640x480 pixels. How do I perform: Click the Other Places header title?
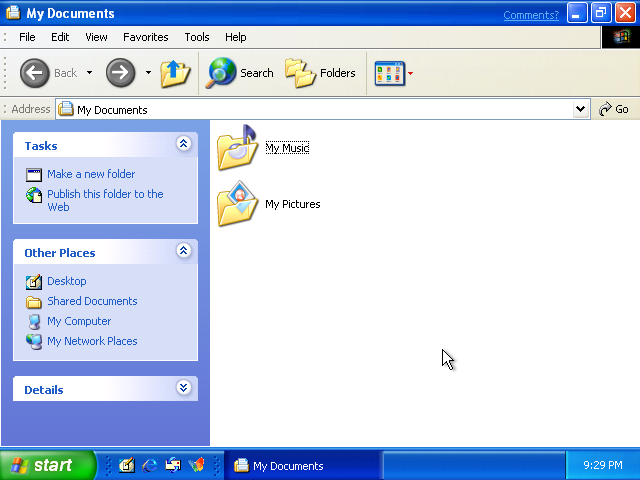tap(60, 253)
